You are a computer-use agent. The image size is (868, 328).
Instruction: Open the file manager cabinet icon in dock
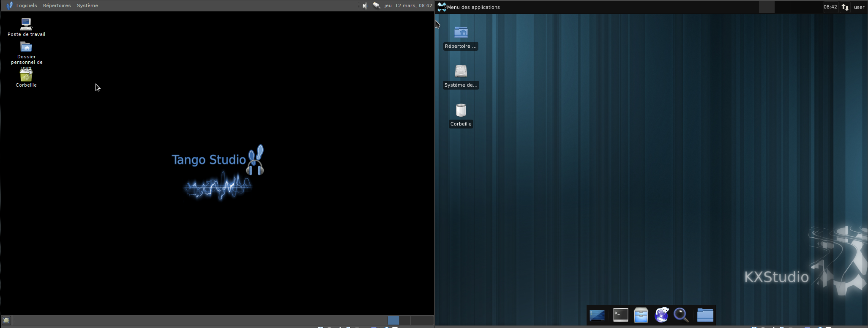tap(641, 315)
